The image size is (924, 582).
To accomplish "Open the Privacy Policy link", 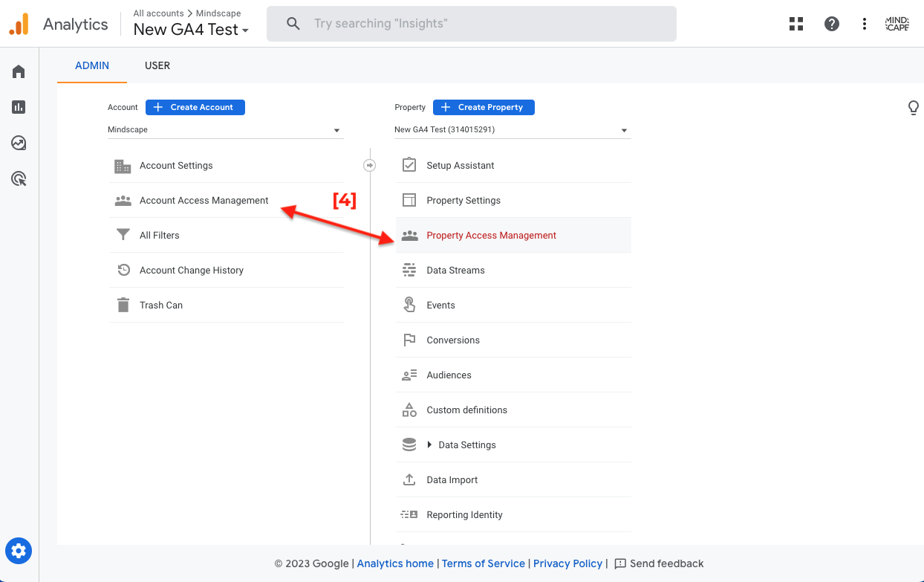I will [567, 563].
